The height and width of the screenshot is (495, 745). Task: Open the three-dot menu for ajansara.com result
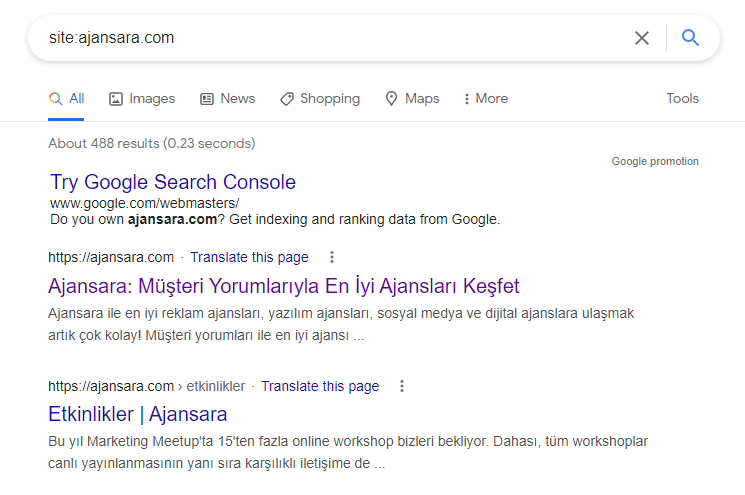[332, 257]
